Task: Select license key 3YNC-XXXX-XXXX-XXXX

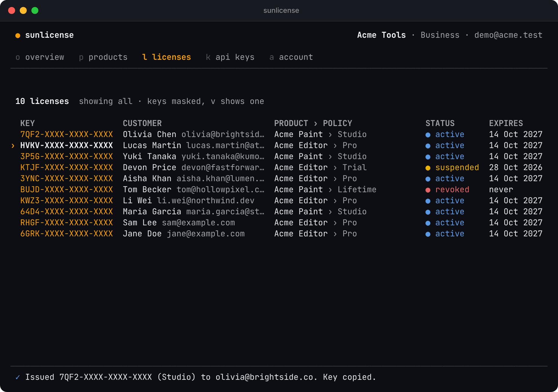Action: 67,179
